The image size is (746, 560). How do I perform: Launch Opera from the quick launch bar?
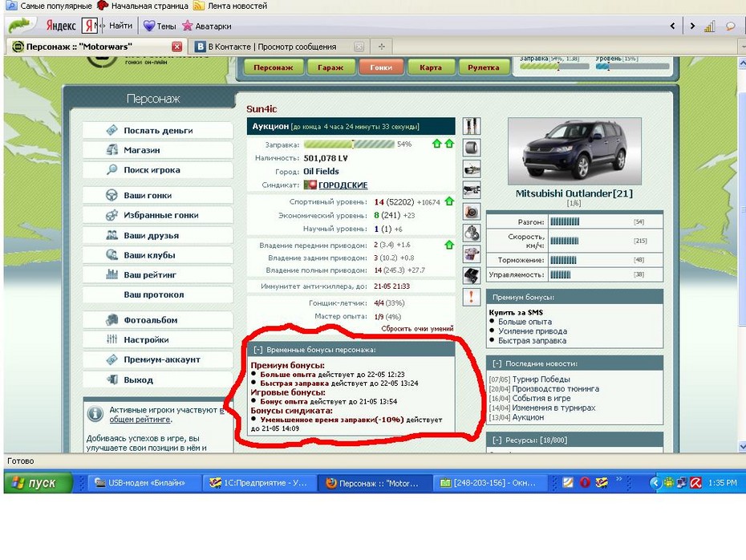tap(585, 482)
